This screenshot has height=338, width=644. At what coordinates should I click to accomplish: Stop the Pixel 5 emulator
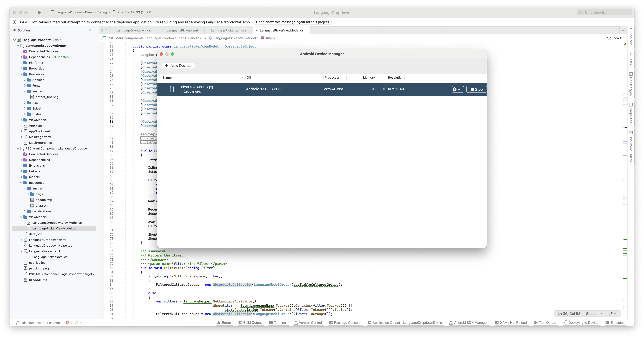click(476, 89)
